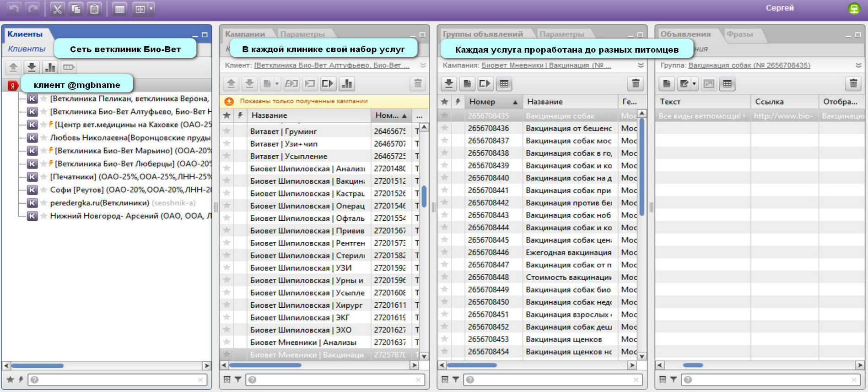Switch to the Группы объявлений tab
Viewport: 868px width, 392px height.
click(483, 34)
